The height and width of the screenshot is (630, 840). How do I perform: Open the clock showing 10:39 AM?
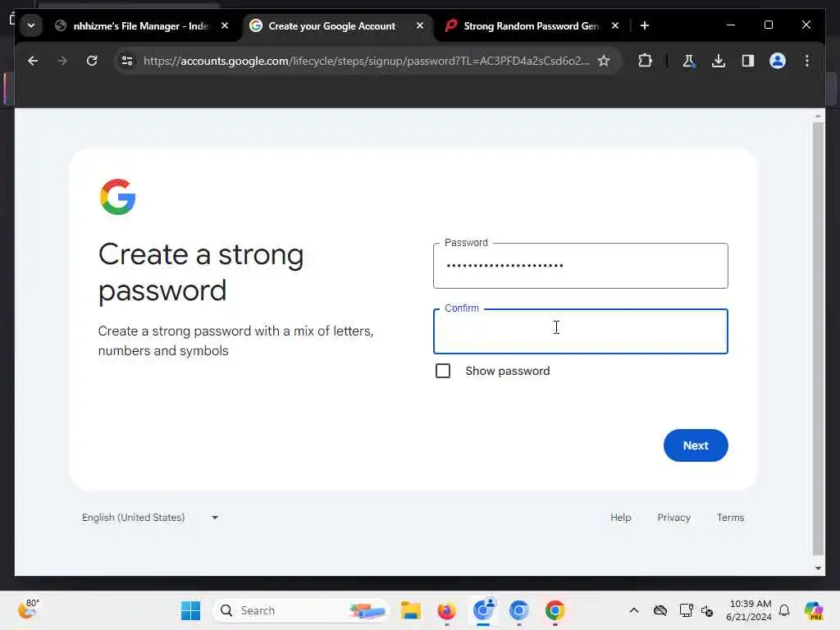click(x=750, y=610)
